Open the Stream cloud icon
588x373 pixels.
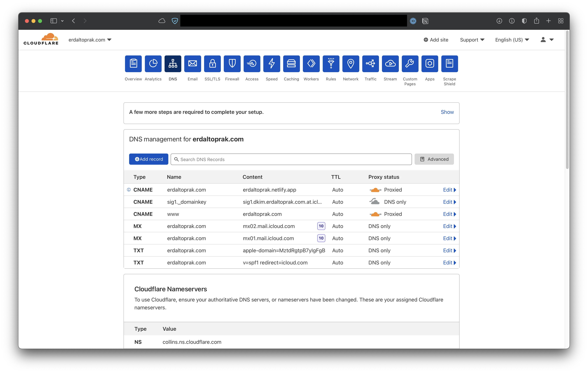click(390, 64)
